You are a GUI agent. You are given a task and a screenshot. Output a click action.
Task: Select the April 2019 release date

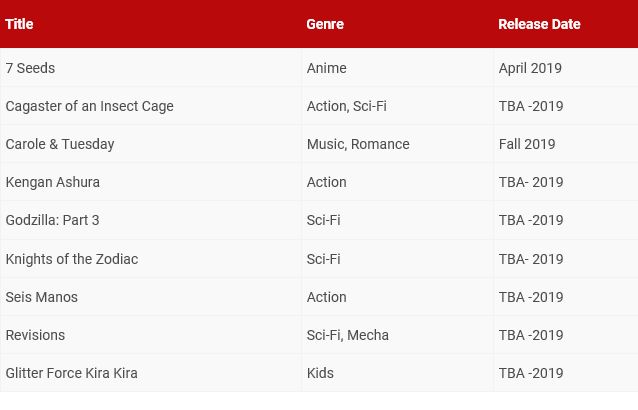click(x=530, y=68)
